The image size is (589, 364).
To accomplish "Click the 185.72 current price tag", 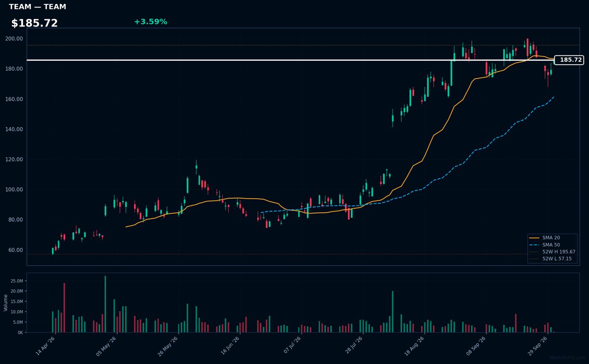I will click(569, 60).
